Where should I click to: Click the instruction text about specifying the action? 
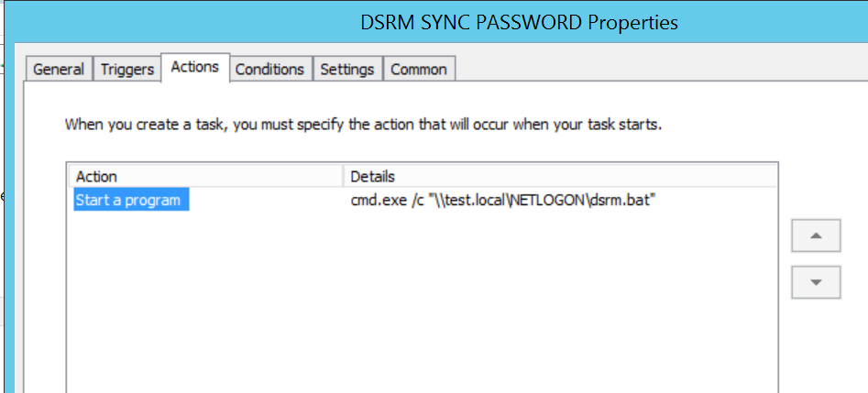[363, 124]
